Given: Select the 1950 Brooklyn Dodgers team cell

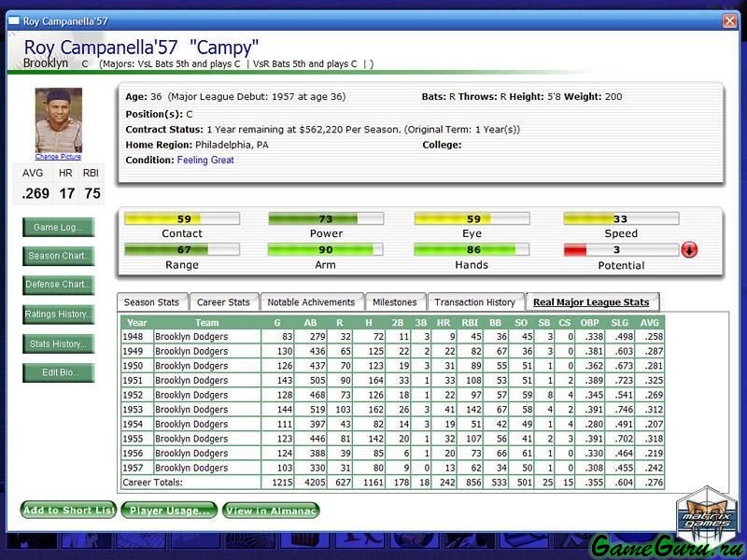Looking at the screenshot, I should pos(206,366).
